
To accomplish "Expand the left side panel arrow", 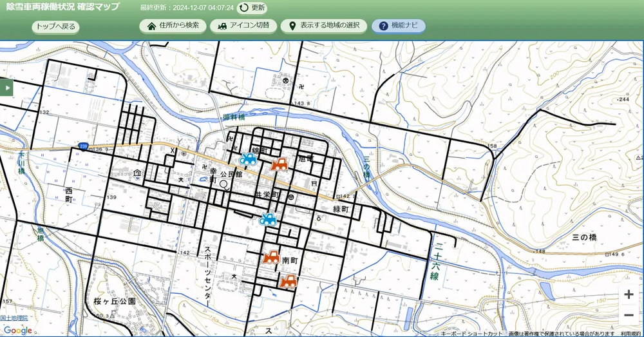I will tap(6, 86).
